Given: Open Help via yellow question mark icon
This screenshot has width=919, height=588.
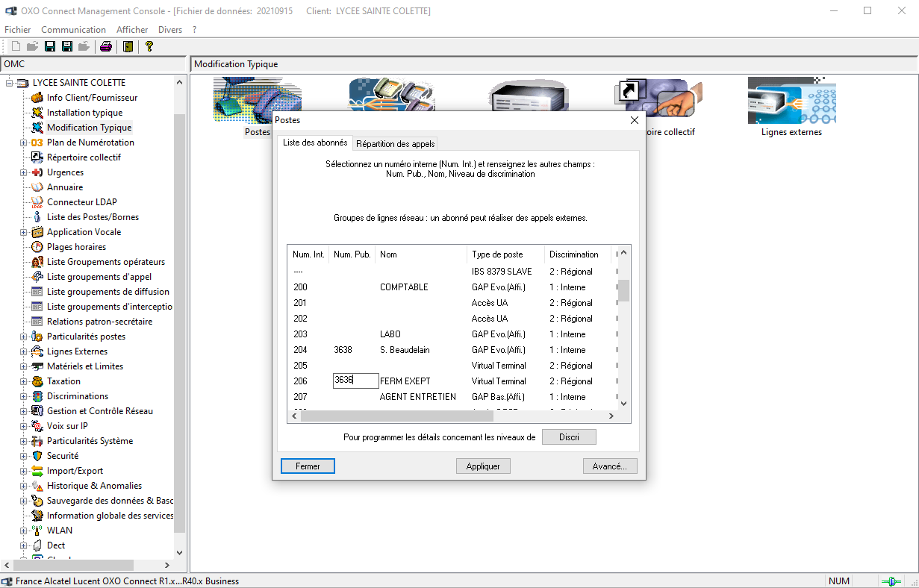Looking at the screenshot, I should tap(149, 46).
